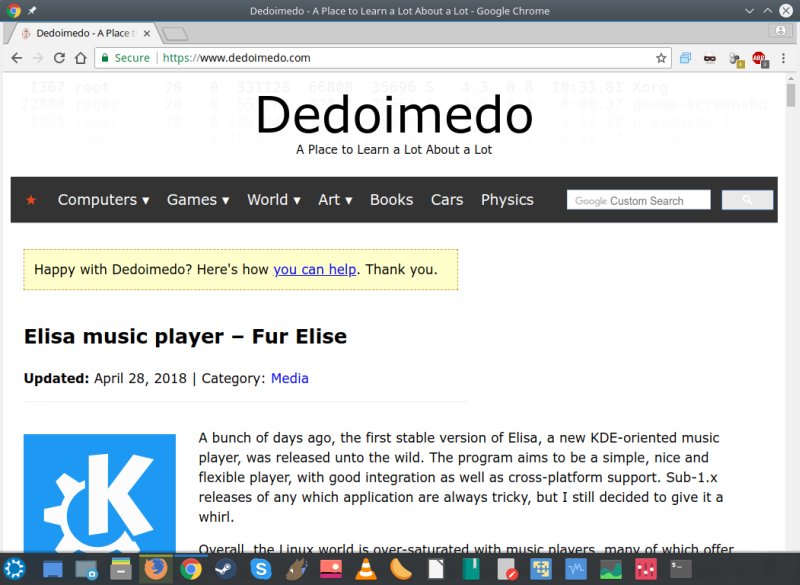
Task: Click the orange star home icon
Action: pos(31,200)
